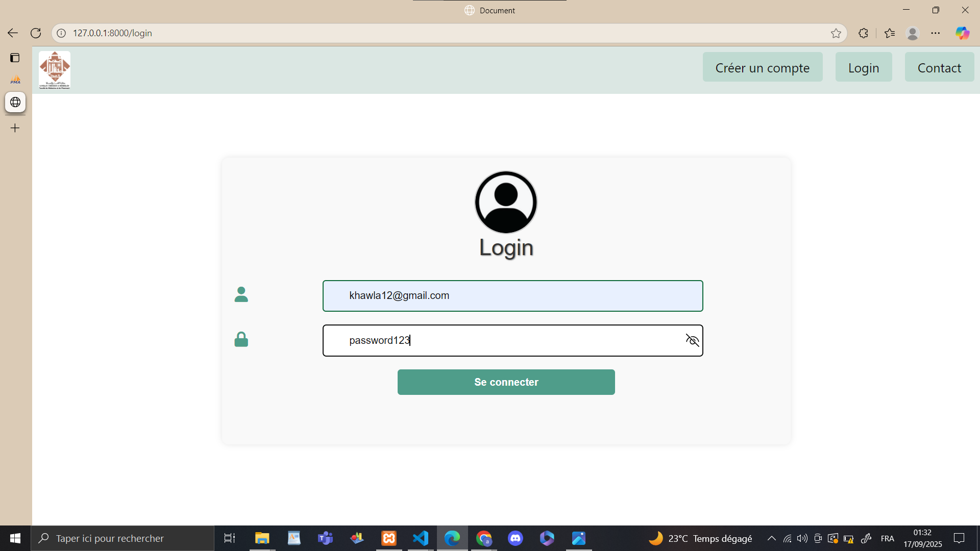Add a new vertical tab
Viewport: 980px width, 551px height.
coord(15,128)
